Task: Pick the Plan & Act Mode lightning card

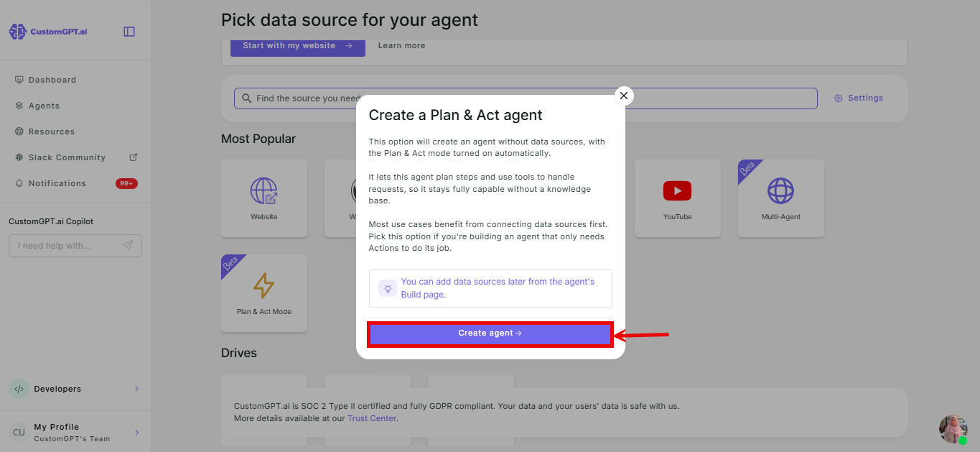Action: 264,293
